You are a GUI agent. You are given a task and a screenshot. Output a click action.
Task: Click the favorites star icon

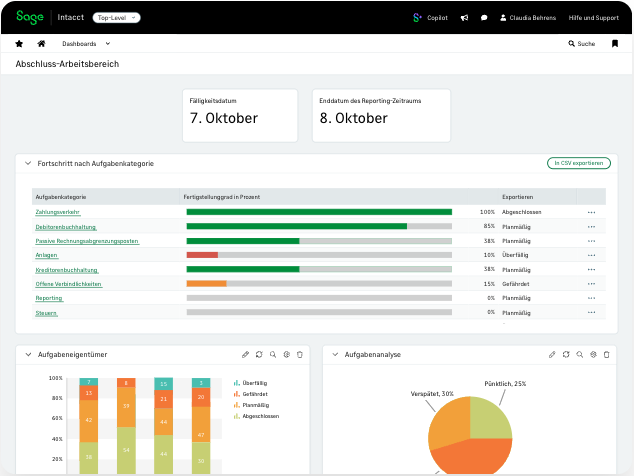tap(19, 44)
